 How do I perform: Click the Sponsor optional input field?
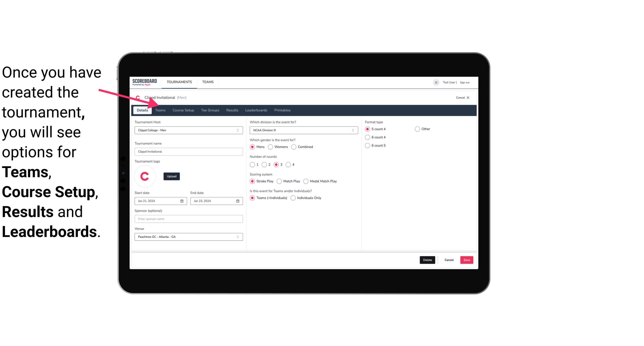(188, 219)
